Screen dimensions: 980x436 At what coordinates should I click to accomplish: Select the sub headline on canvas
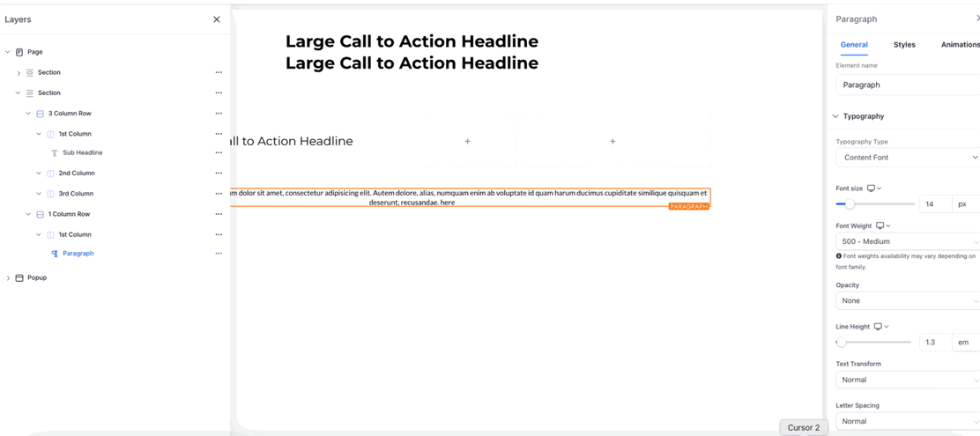pyautogui.click(x=292, y=141)
